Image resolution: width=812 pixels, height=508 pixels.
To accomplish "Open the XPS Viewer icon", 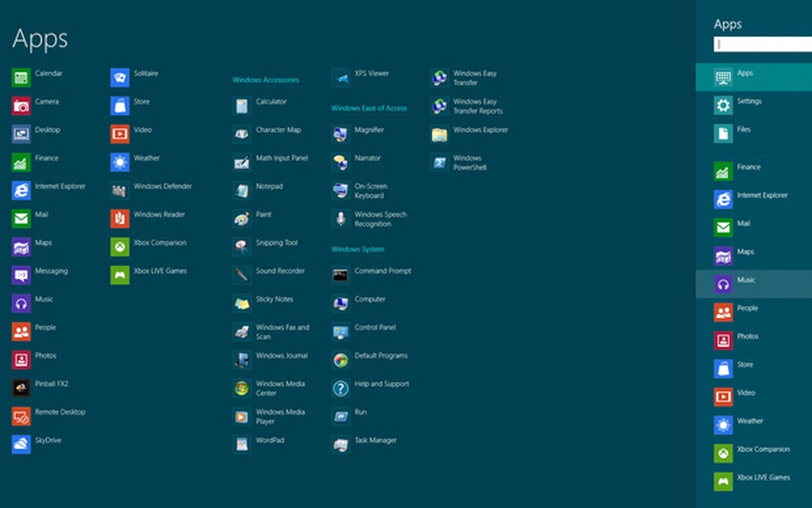I will point(341,78).
